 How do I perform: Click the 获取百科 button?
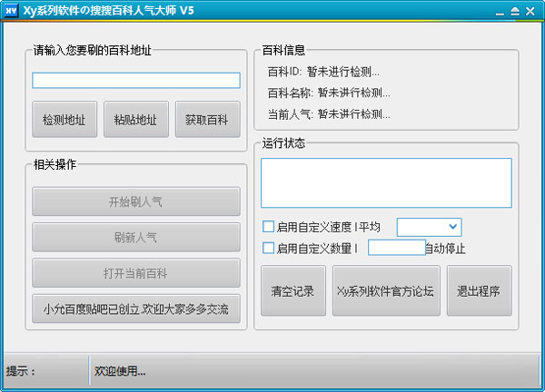[x=207, y=120]
